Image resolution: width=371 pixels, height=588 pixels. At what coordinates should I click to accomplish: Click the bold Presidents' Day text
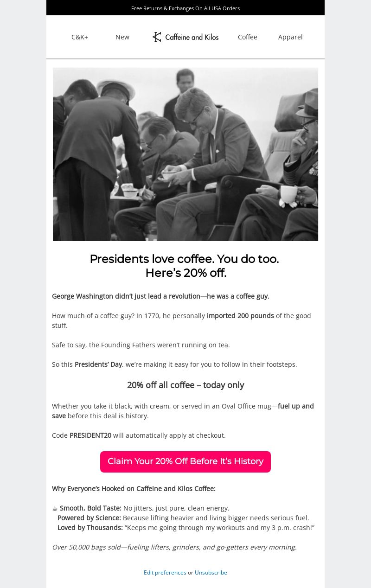(98, 364)
